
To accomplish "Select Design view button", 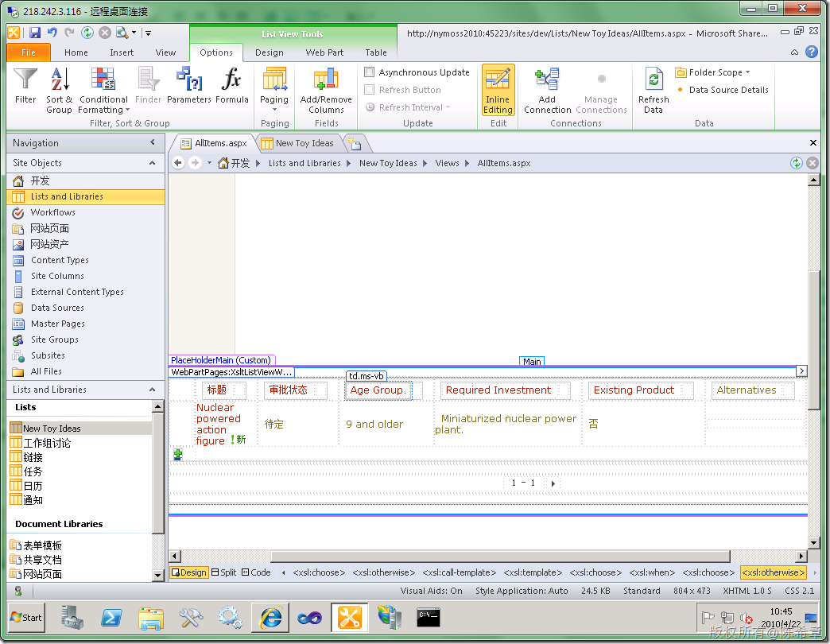I will pos(189,572).
